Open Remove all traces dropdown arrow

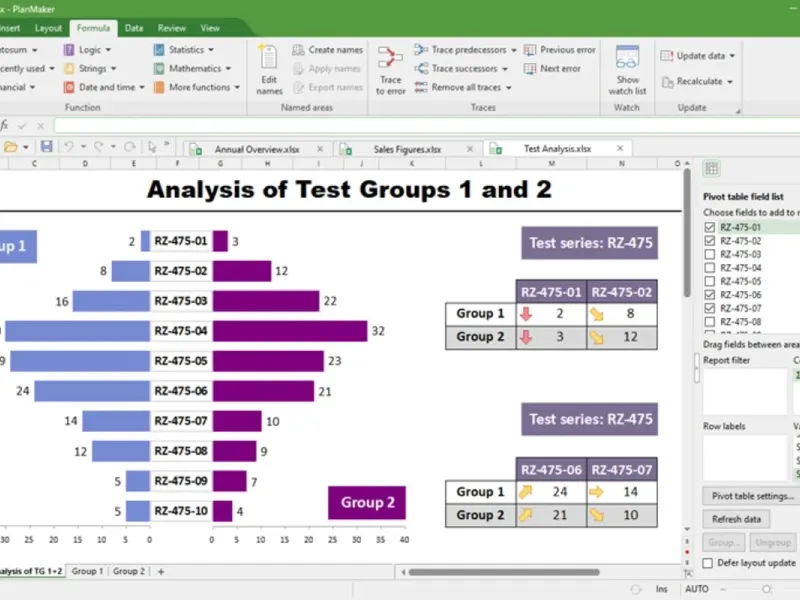pos(508,88)
